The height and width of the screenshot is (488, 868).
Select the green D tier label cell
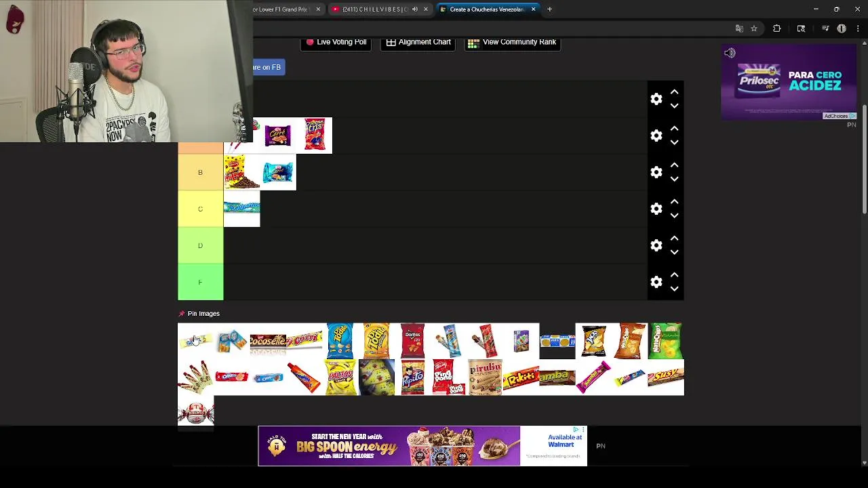[x=200, y=245]
